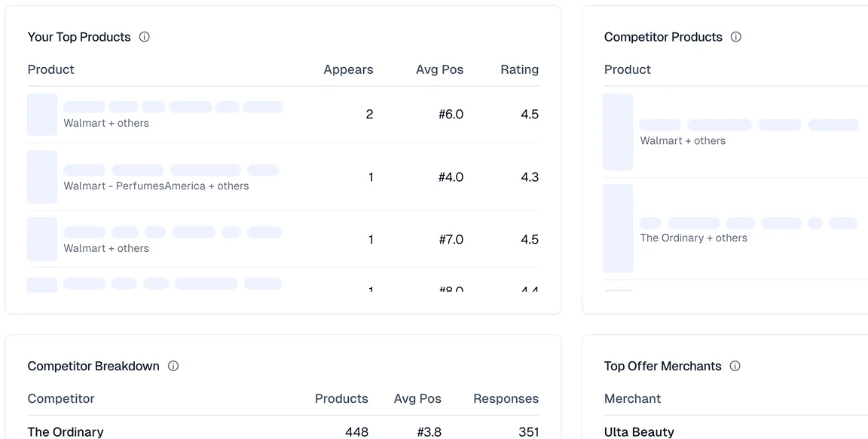View the Competitor Breakdown info icon

click(x=173, y=366)
